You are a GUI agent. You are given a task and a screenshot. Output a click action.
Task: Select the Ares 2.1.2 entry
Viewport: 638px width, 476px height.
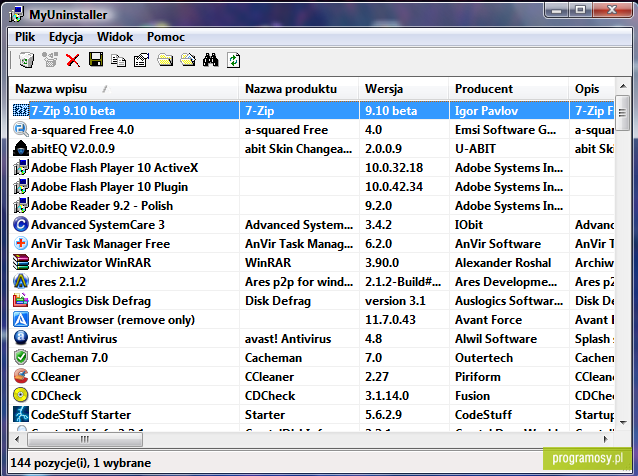pyautogui.click(x=59, y=282)
